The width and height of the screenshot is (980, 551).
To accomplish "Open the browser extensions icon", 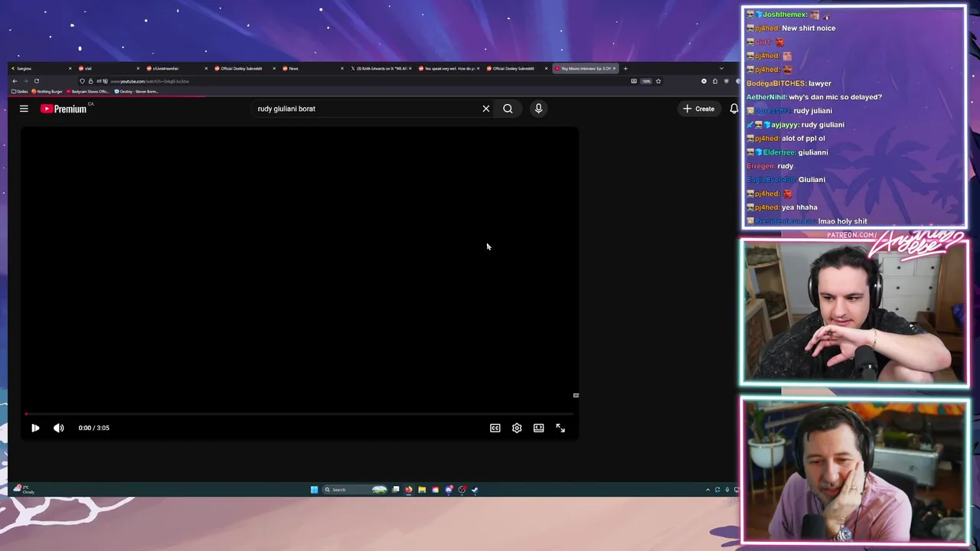I will [x=715, y=81].
